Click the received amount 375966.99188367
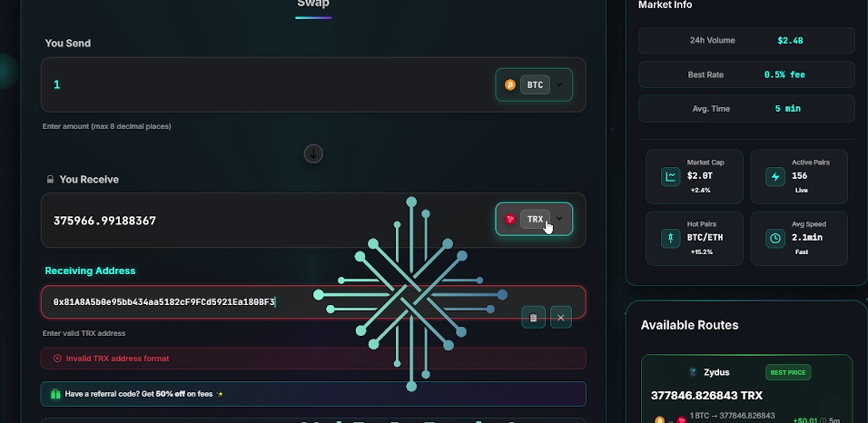 click(104, 221)
